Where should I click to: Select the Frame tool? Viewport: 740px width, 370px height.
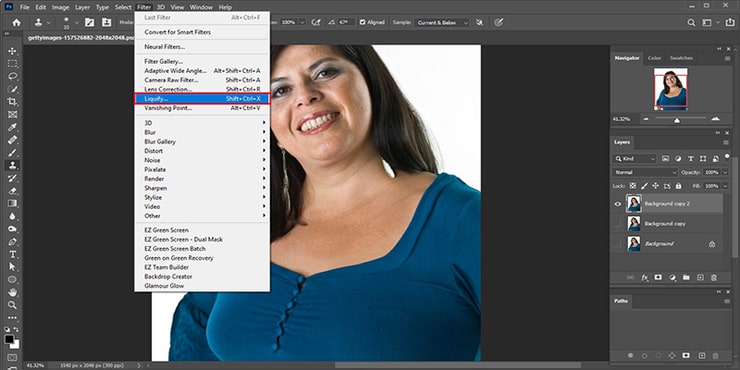pyautogui.click(x=12, y=114)
